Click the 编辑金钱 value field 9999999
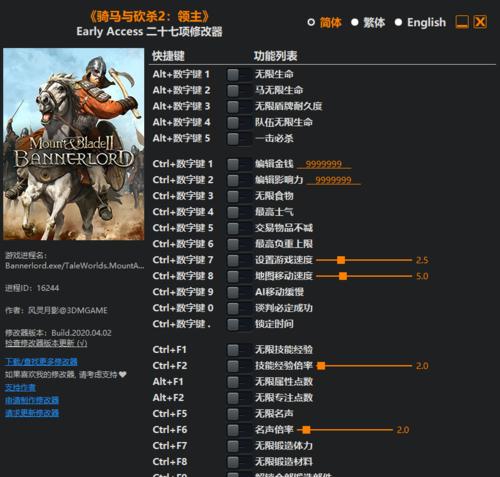 (324, 164)
